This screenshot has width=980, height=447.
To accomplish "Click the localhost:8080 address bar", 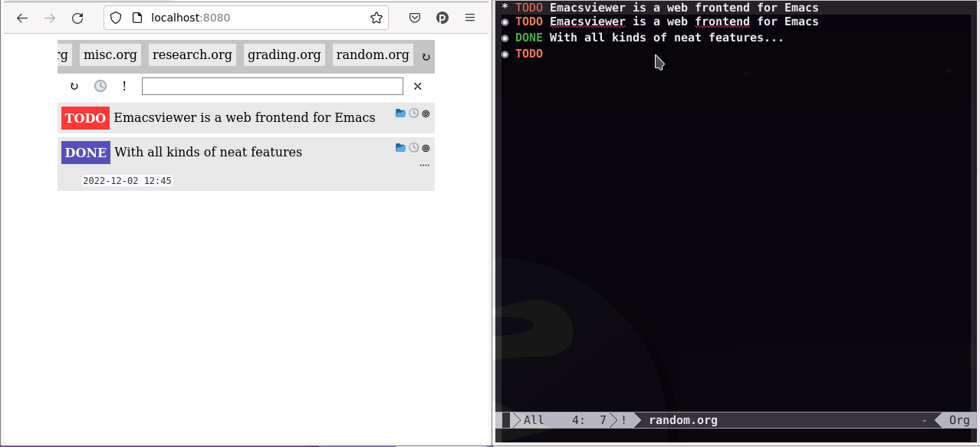I will (245, 18).
